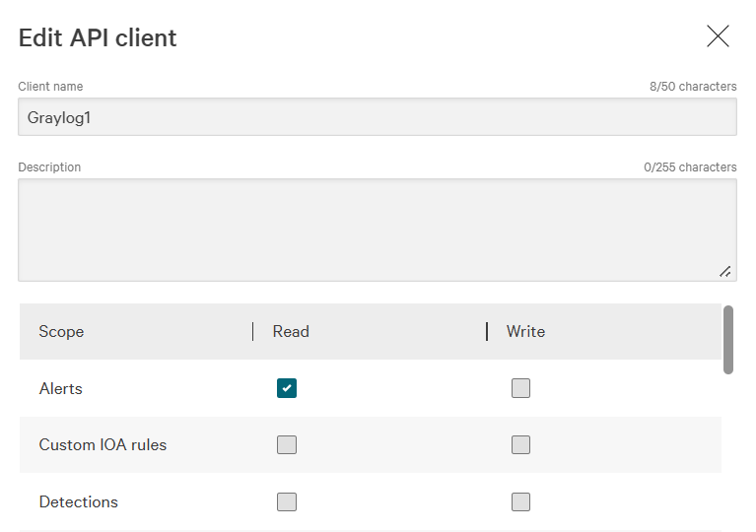Viewport: 756px width, 532px height.
Task: Enable Detections Write checkbox
Action: click(520, 501)
